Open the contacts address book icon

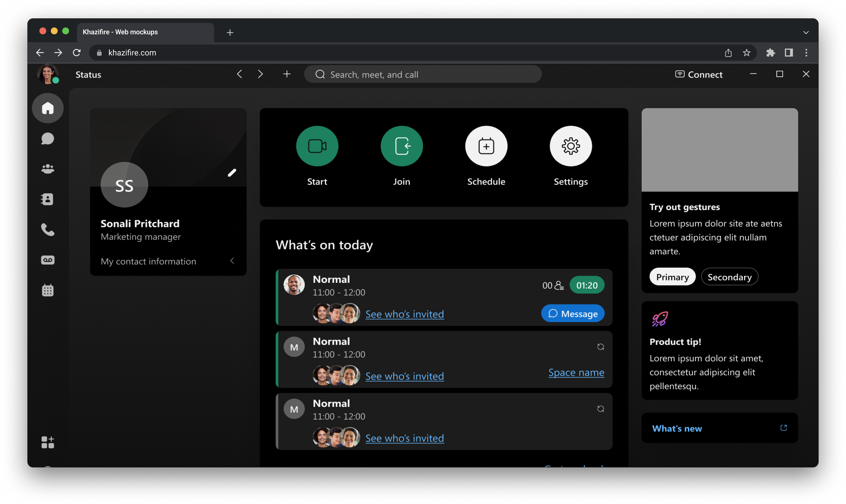coord(48,199)
